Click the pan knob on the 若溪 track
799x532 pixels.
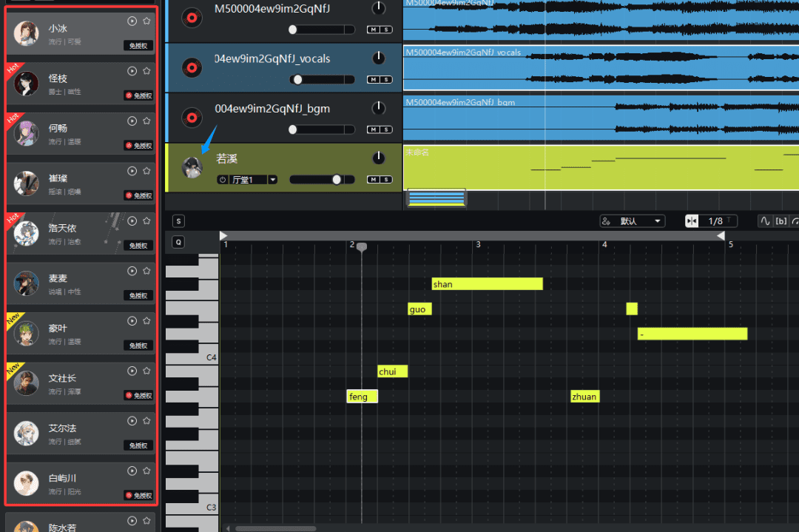(x=378, y=158)
